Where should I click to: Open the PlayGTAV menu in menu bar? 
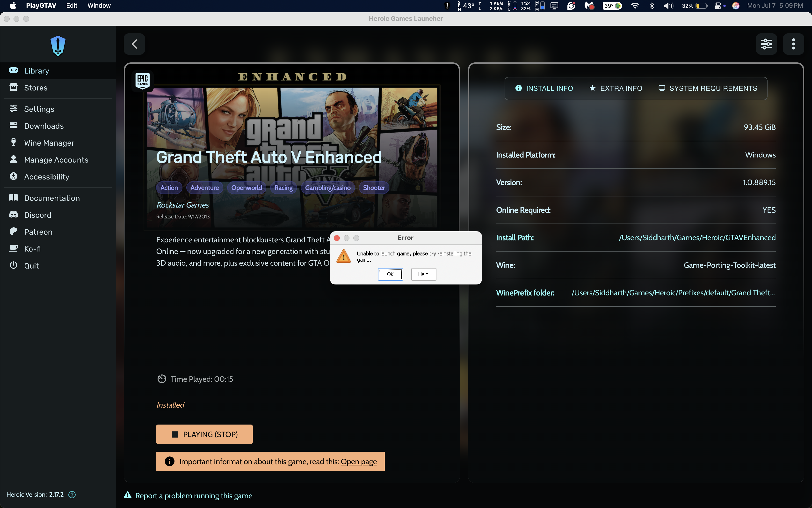click(41, 5)
